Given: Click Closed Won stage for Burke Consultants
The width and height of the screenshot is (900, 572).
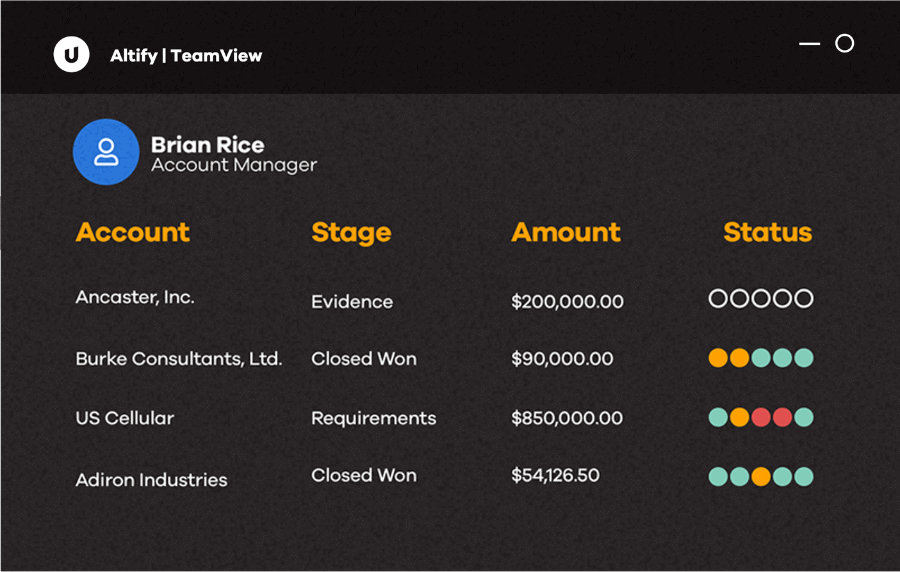Looking at the screenshot, I should click(364, 359).
